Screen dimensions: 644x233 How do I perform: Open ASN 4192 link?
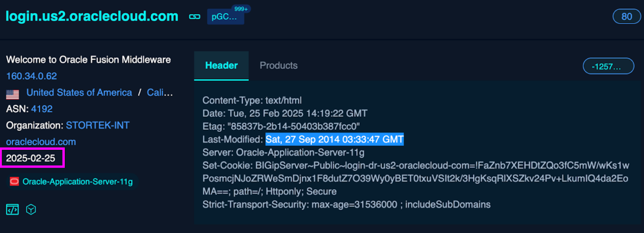[x=42, y=109]
